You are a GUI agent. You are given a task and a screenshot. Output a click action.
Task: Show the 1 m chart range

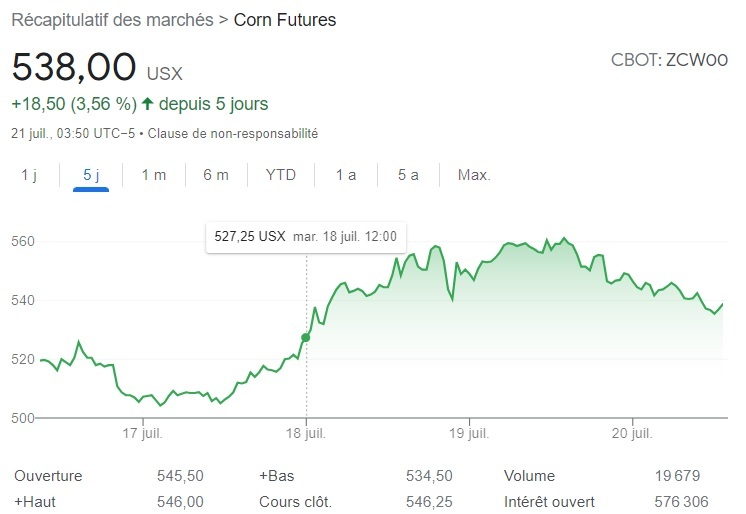tap(153, 175)
